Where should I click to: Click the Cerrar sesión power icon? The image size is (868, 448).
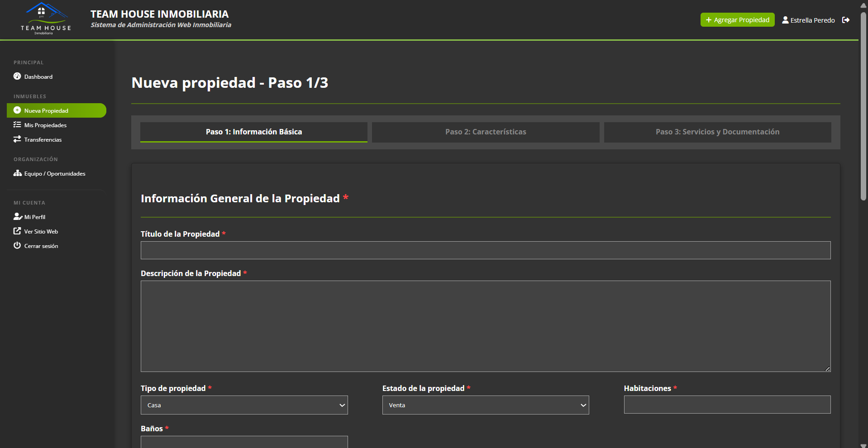(17, 245)
